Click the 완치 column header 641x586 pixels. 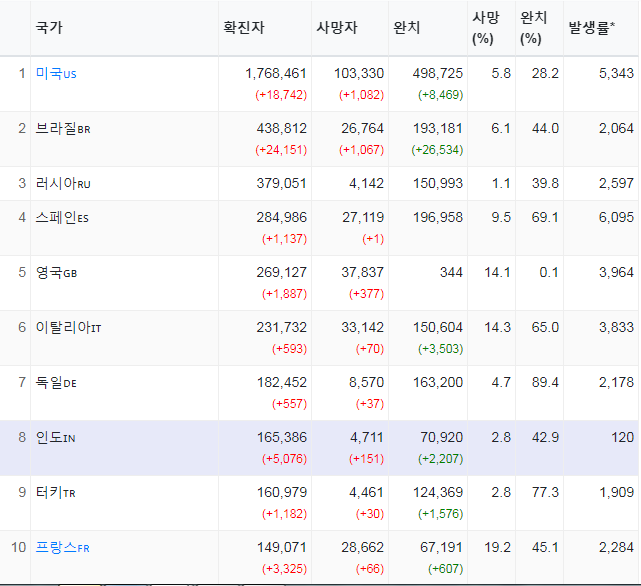(x=406, y=28)
